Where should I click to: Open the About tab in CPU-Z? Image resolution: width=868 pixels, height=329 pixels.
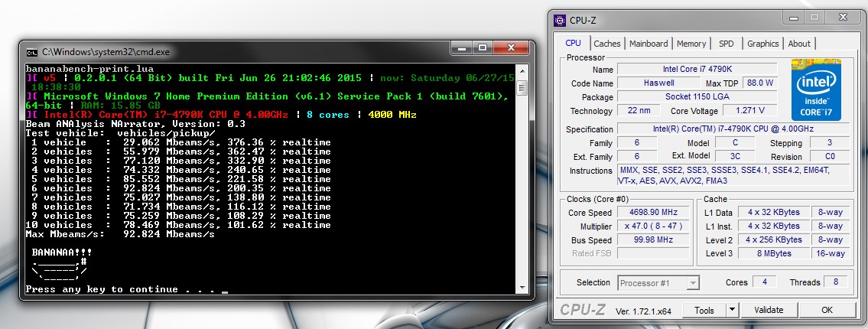(799, 44)
